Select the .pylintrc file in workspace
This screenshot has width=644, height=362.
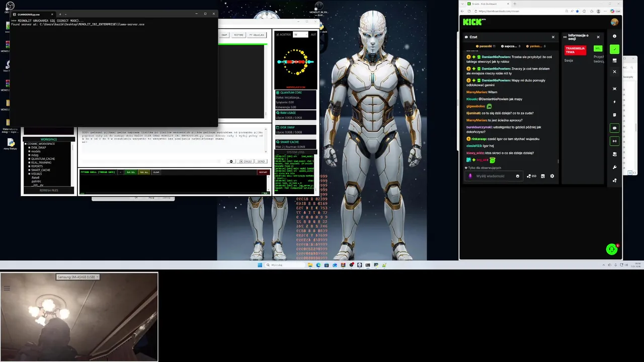(x=36, y=181)
